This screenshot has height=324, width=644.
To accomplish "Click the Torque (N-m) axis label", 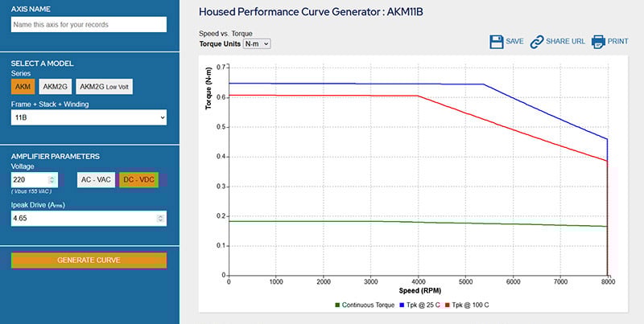I will [208, 88].
